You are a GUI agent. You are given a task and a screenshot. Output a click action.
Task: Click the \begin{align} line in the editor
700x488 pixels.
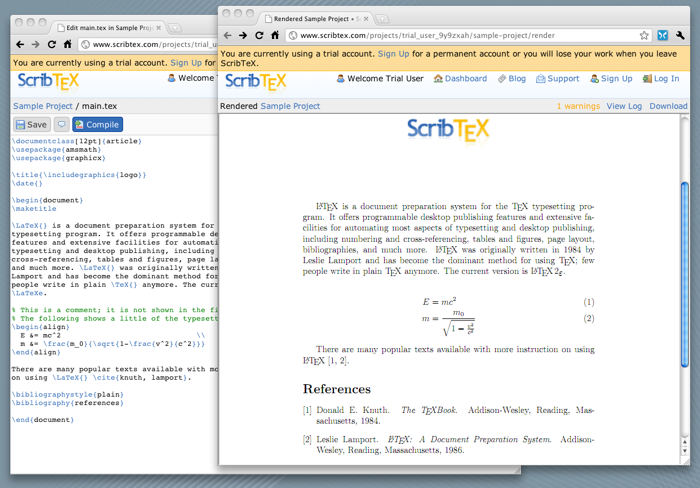pos(40,327)
